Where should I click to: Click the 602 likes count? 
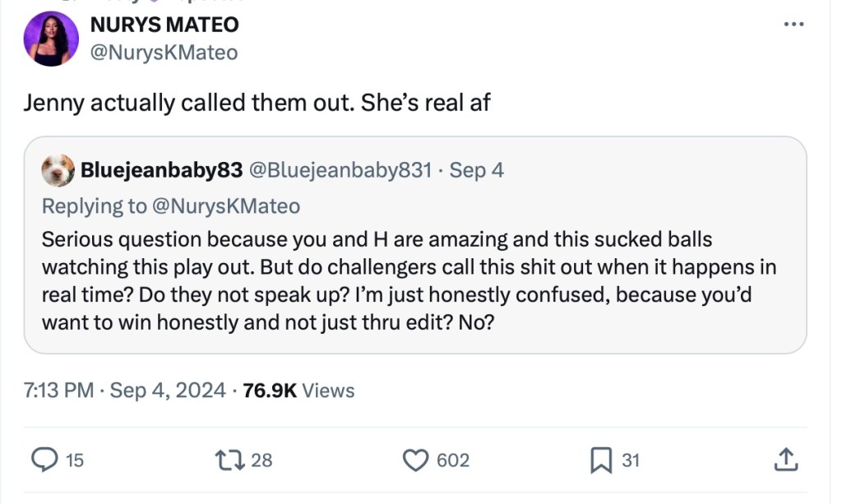pos(452,460)
